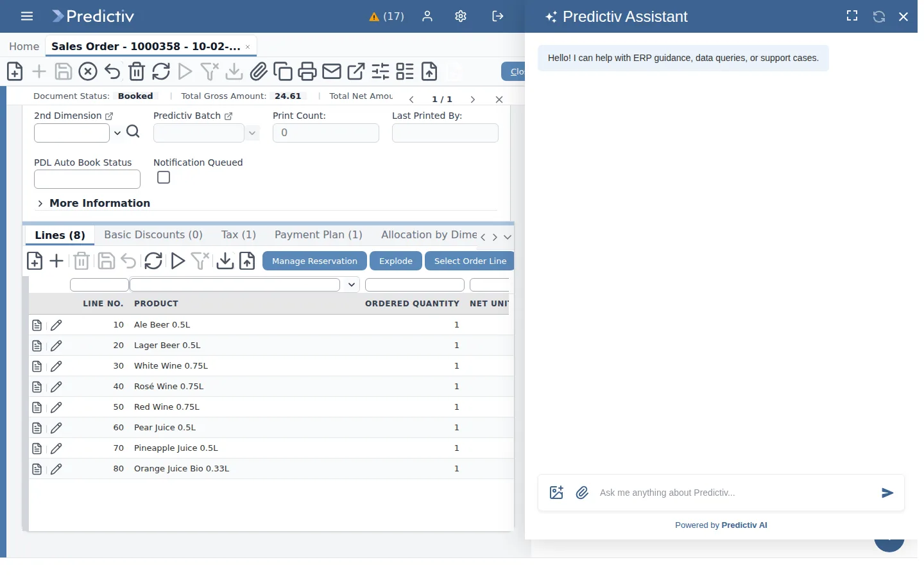The height and width of the screenshot is (578, 924).
Task: Open the product filter dropdown arrow
Action: 352,285
